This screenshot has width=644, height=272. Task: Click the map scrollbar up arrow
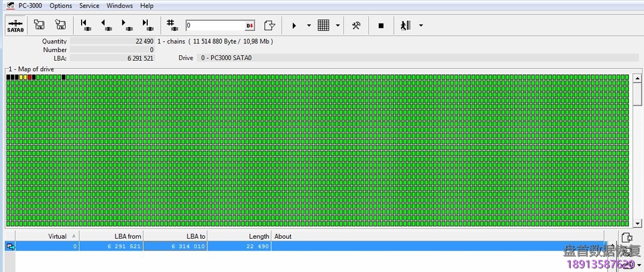[638, 78]
